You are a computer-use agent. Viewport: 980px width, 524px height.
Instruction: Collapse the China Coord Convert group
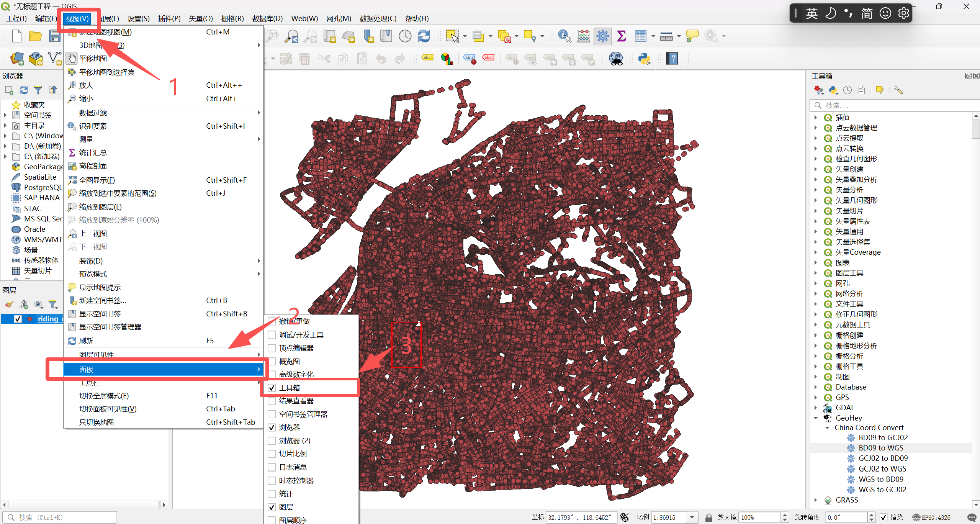[827, 427]
